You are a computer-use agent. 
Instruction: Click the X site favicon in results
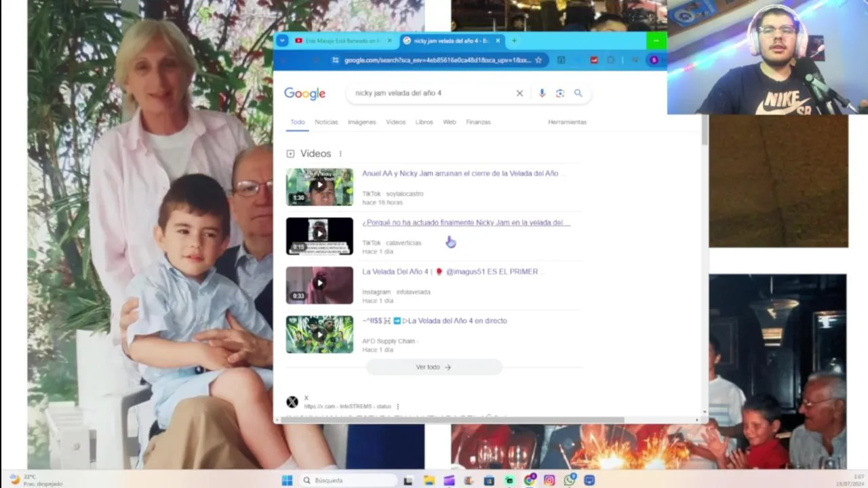coord(292,402)
